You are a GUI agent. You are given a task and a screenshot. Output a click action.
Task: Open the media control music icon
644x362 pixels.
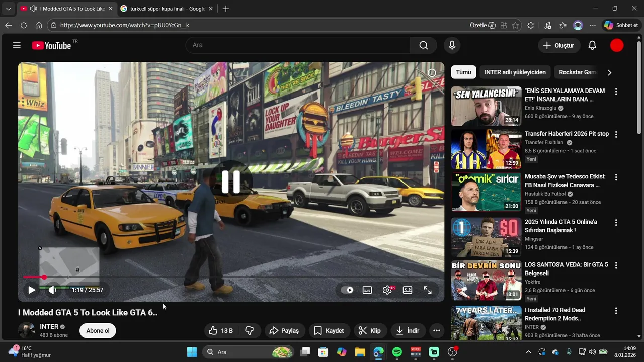point(548,25)
